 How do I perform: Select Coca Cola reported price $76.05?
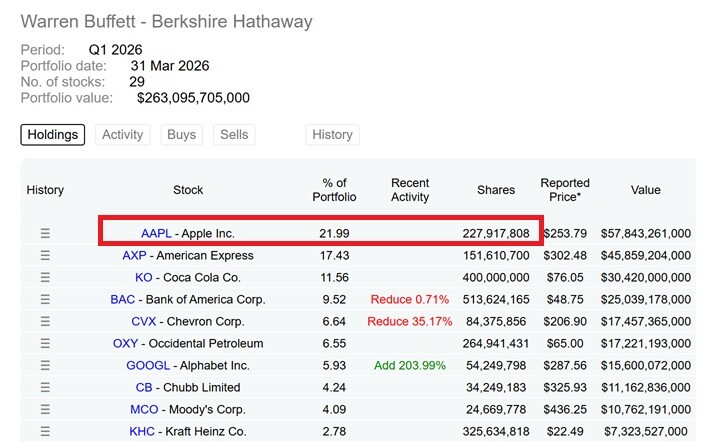[x=565, y=277]
